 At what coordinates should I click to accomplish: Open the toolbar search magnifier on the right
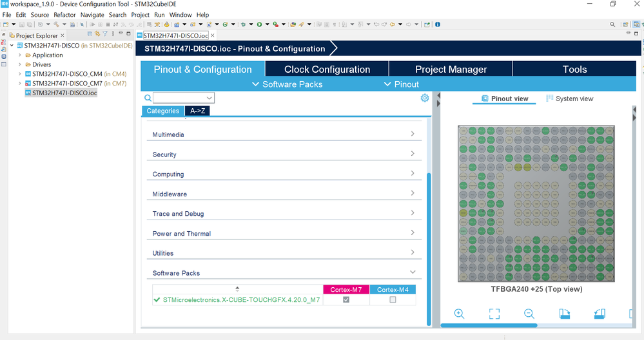click(612, 24)
